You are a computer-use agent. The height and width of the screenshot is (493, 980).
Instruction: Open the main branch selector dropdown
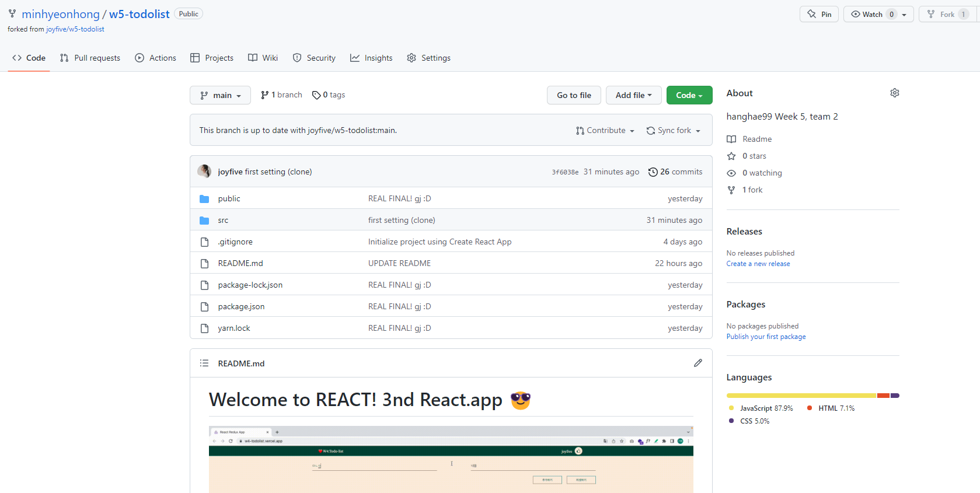pyautogui.click(x=220, y=95)
